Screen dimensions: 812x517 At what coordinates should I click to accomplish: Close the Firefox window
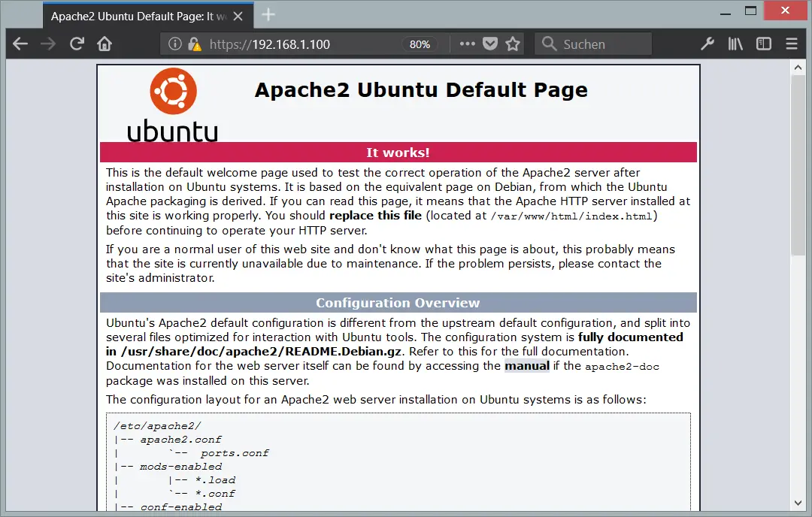point(786,11)
